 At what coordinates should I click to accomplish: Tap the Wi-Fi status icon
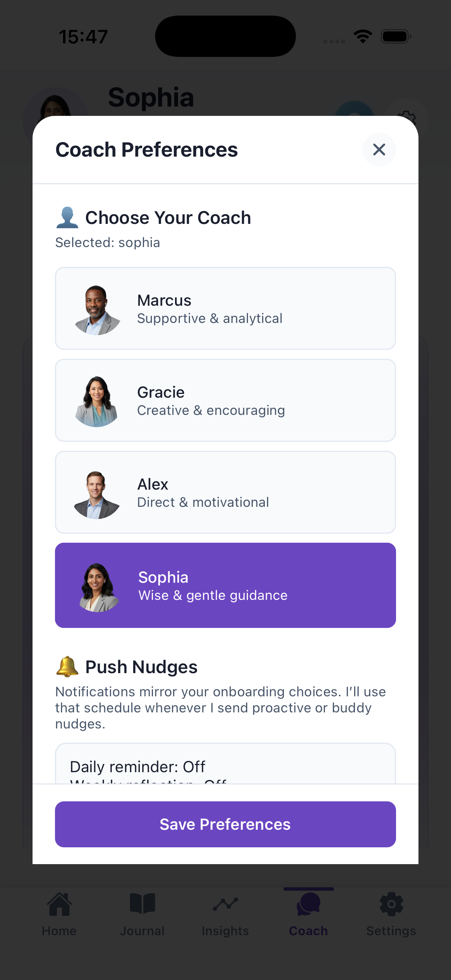pyautogui.click(x=363, y=37)
